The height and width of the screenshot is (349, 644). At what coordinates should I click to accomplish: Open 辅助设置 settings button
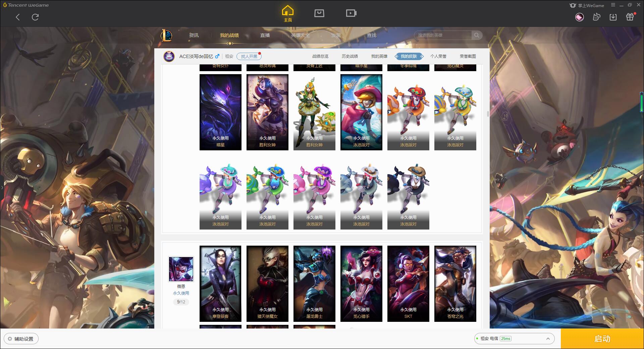click(21, 339)
